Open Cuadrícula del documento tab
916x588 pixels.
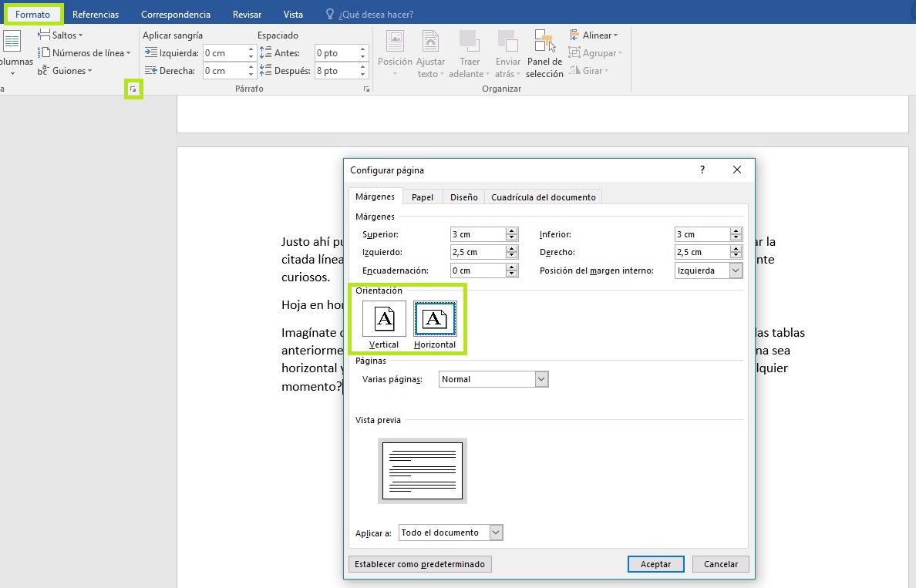point(544,197)
